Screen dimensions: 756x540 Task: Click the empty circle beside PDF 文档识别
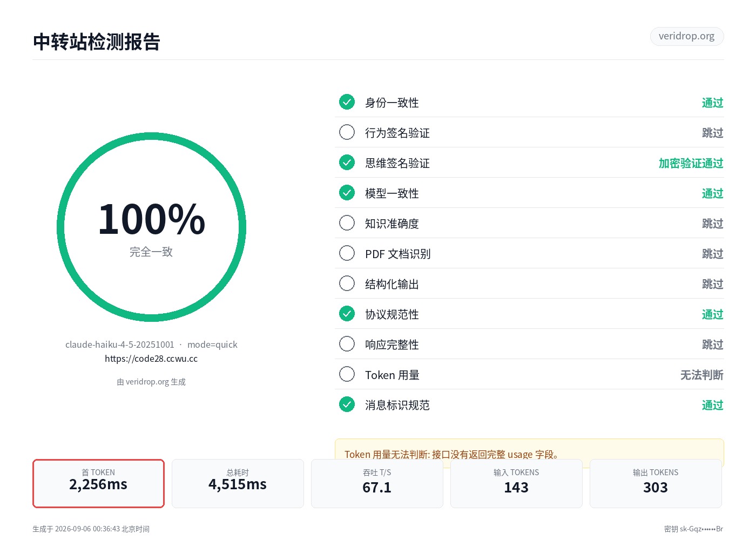[347, 253]
